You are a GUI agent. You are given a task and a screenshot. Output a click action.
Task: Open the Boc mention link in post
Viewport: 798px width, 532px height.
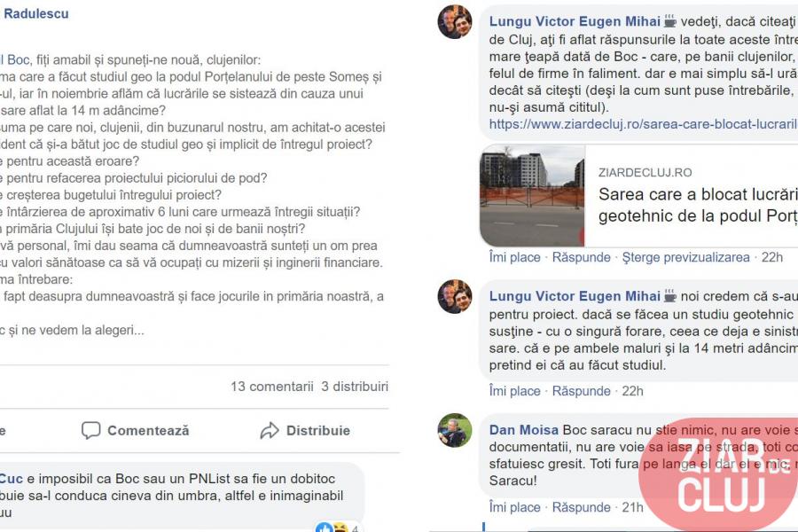17,60
